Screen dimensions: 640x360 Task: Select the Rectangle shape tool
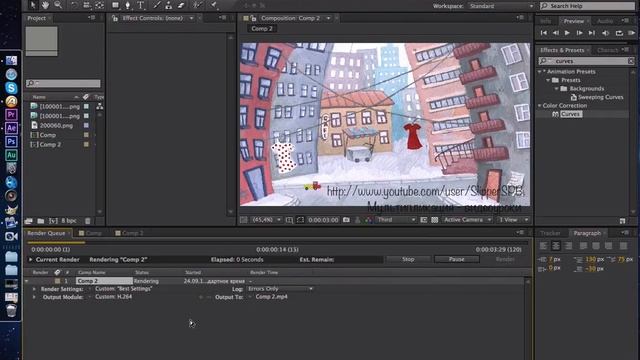(x=116, y=5)
